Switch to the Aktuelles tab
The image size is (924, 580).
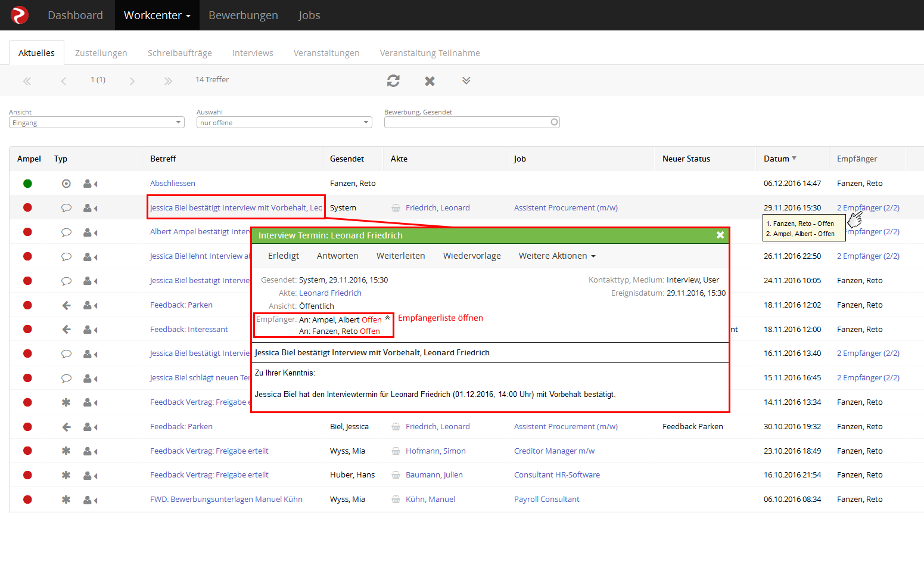(x=36, y=53)
